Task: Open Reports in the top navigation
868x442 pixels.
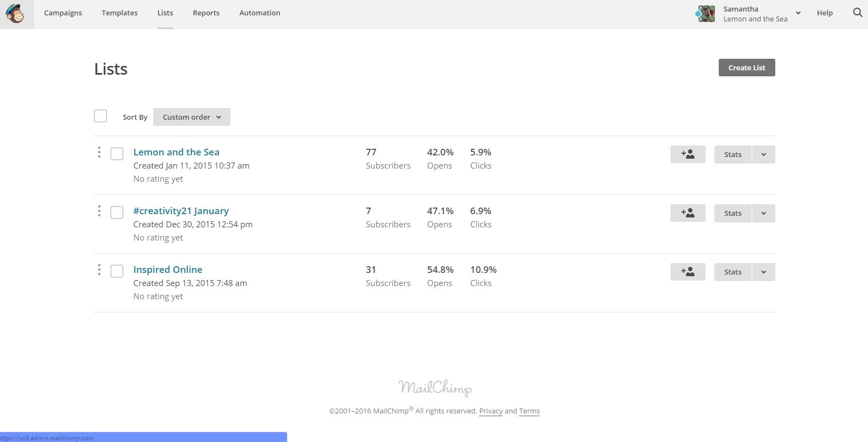Action: pyautogui.click(x=206, y=13)
